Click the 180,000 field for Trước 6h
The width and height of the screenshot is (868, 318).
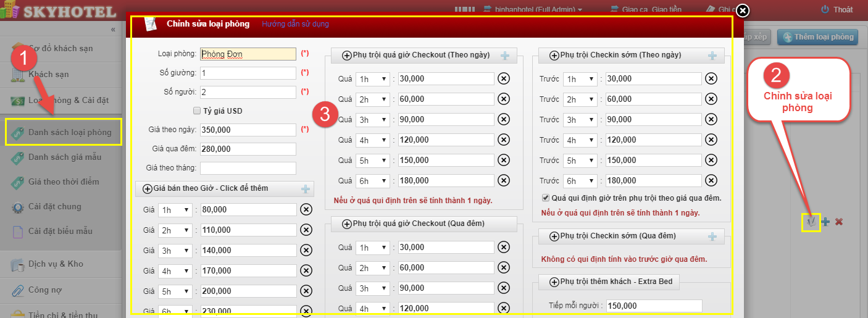[x=654, y=180]
